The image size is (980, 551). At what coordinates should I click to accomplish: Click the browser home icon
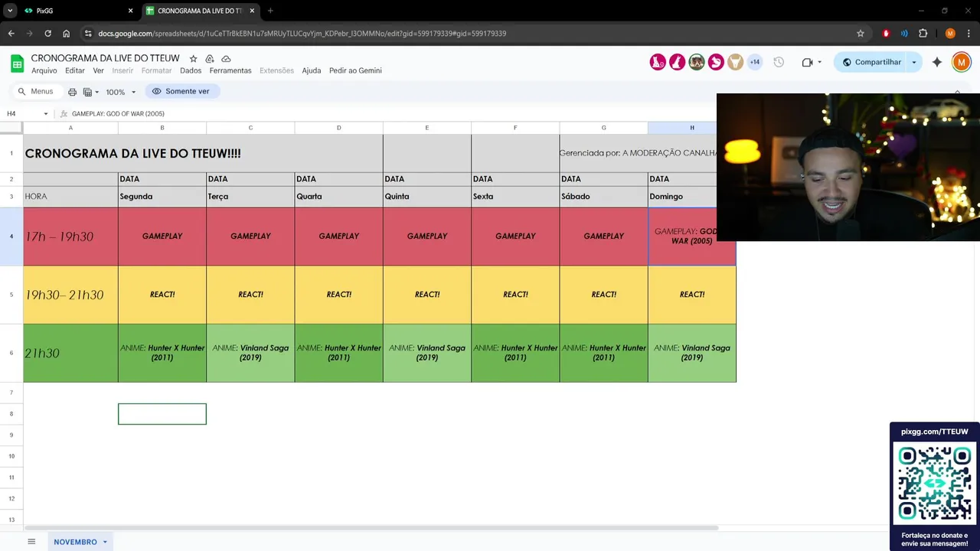(x=67, y=34)
